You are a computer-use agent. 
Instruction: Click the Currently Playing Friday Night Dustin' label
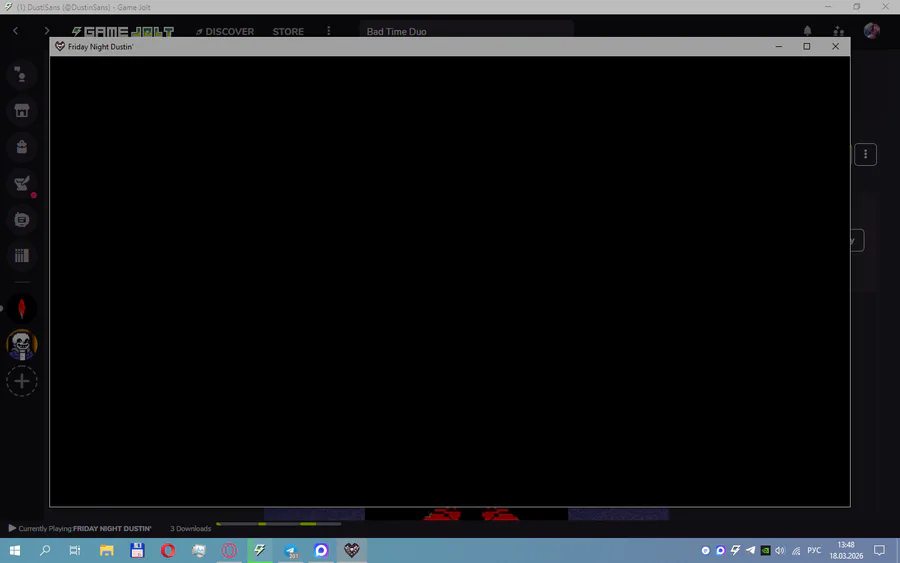[85, 529]
